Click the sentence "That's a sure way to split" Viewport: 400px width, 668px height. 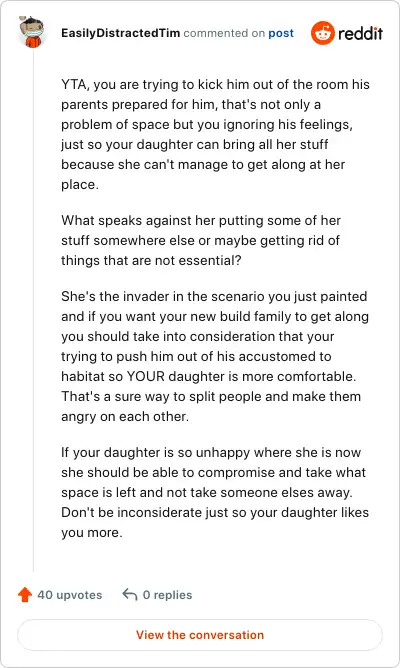(x=211, y=406)
